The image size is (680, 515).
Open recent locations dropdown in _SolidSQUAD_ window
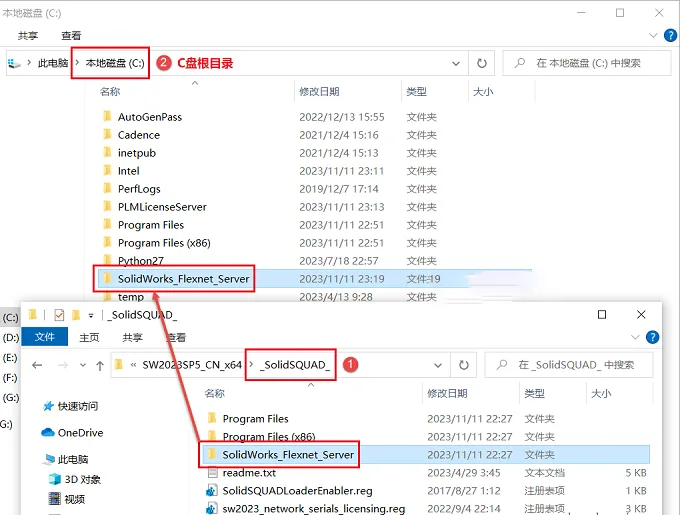click(83, 365)
